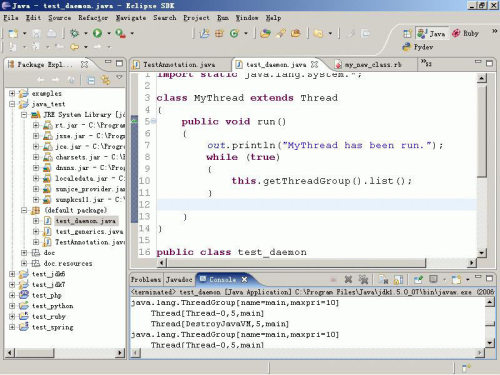Click the New Java Project icon
The height and width of the screenshot is (375, 500).
[x=204, y=33]
